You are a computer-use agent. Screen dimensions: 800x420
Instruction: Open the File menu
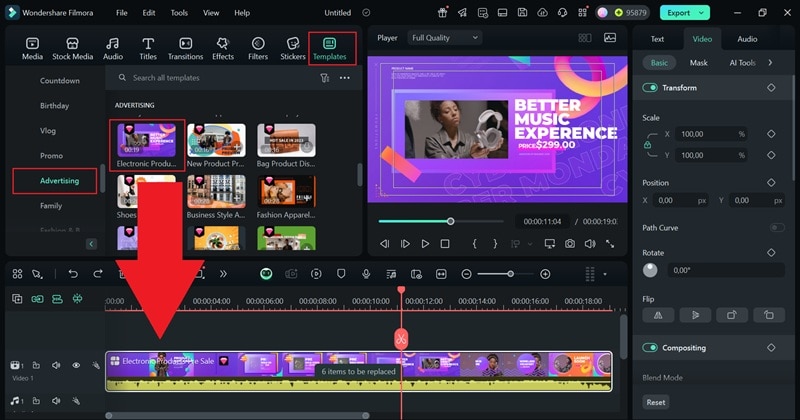point(121,13)
